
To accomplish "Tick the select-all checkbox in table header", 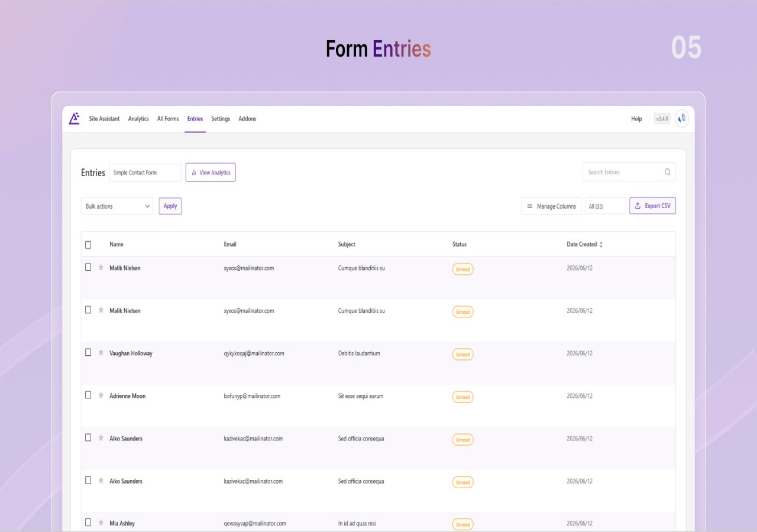I will 88,245.
